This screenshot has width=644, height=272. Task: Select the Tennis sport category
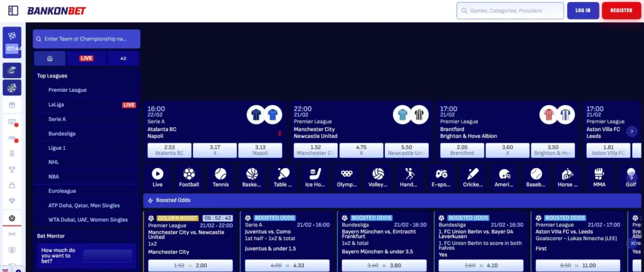click(x=221, y=178)
